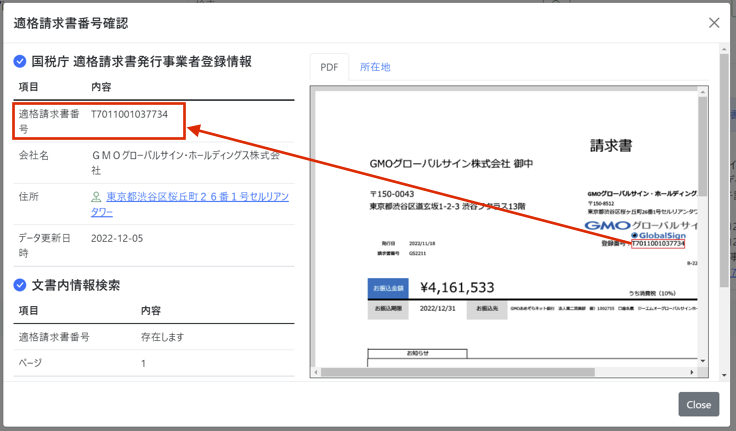Click highlighted T7011001037734 in PDF preview
Image resolution: width=736 pixels, height=431 pixels.
pos(658,244)
